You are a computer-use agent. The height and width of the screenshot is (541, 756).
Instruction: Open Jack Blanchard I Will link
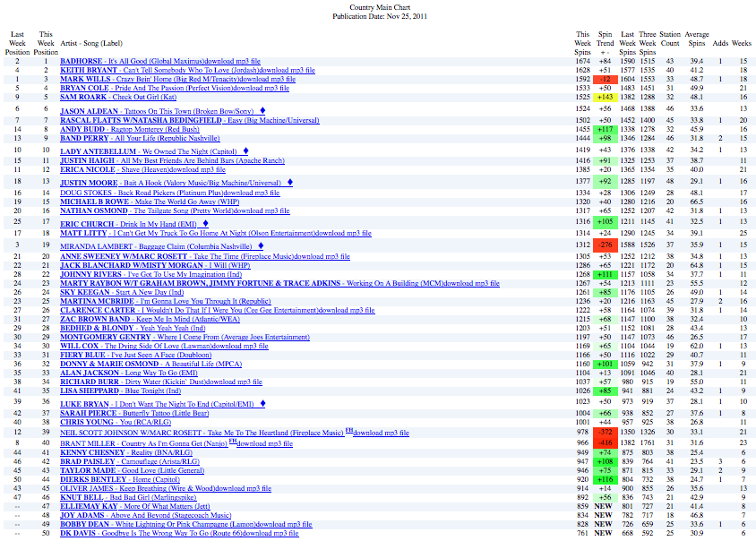point(155,266)
